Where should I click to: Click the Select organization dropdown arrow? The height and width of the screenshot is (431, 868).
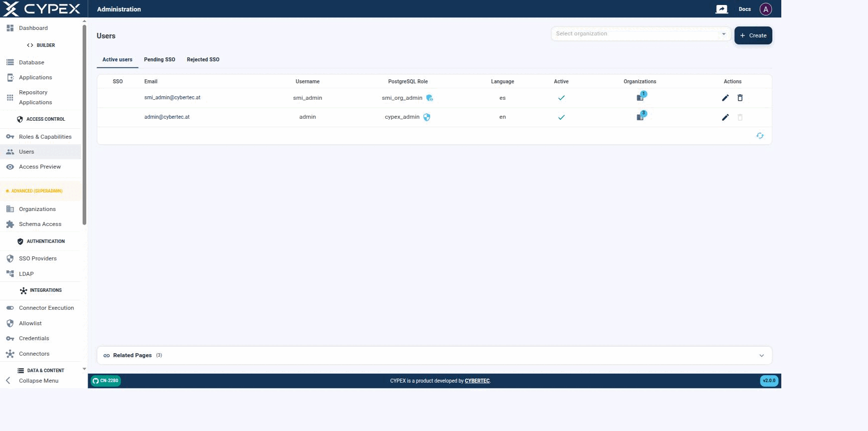723,34
